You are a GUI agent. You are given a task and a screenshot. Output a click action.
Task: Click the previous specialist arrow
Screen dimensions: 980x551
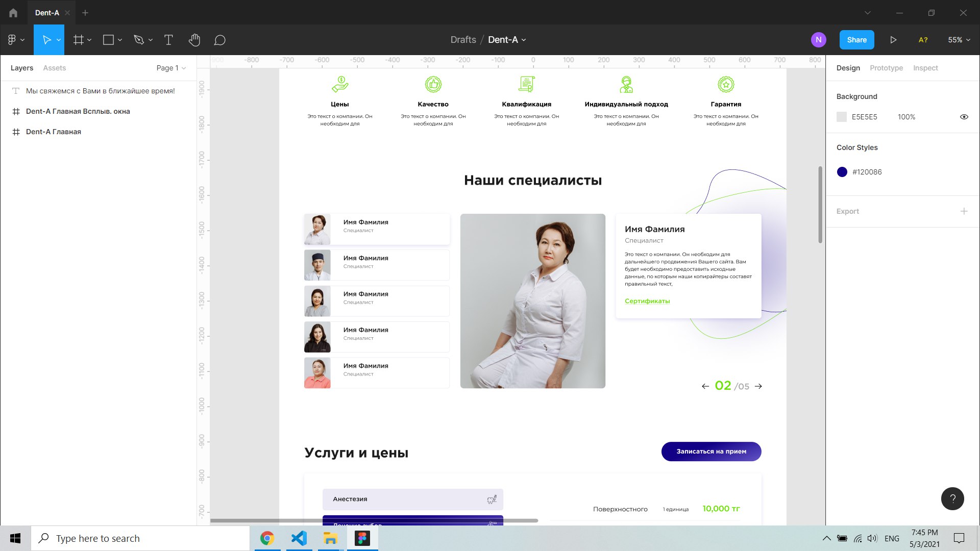coord(705,386)
